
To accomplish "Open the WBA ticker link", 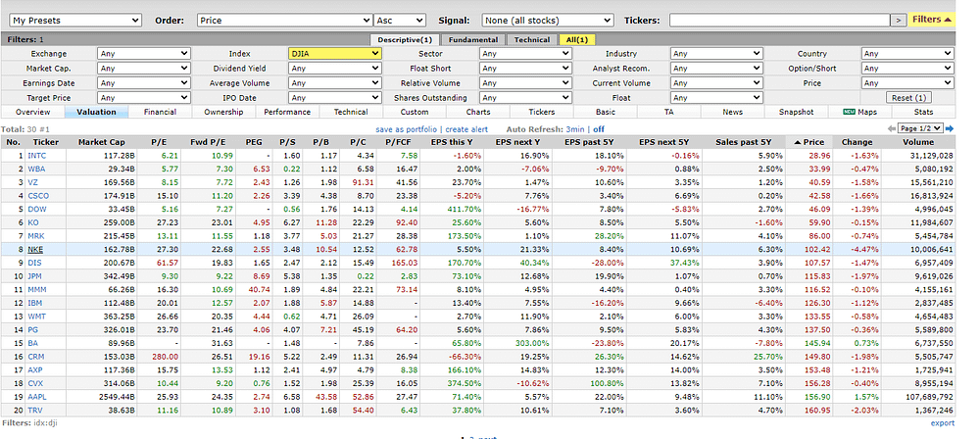I will [36, 169].
